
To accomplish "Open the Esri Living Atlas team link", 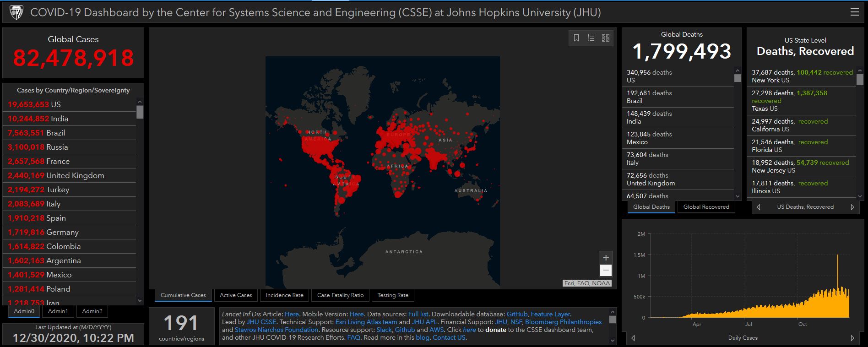I will [x=366, y=322].
